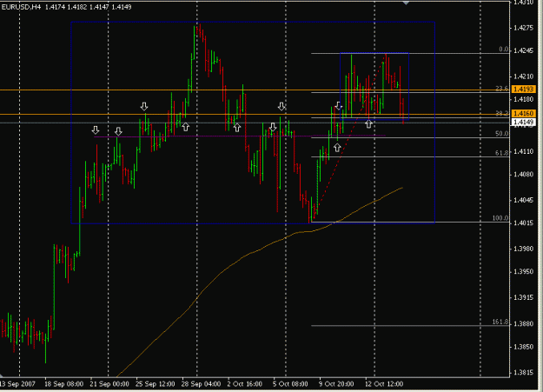Click the 13 Sep 2007 date label

tap(17, 384)
